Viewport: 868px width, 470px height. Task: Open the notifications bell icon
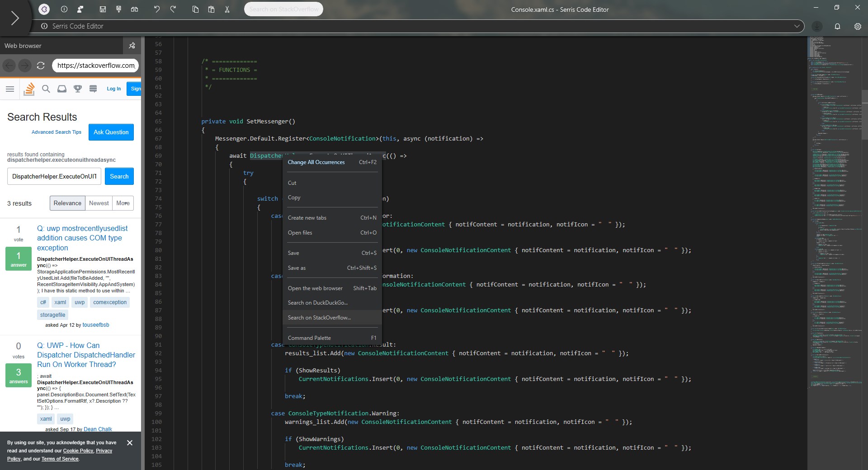pyautogui.click(x=838, y=26)
